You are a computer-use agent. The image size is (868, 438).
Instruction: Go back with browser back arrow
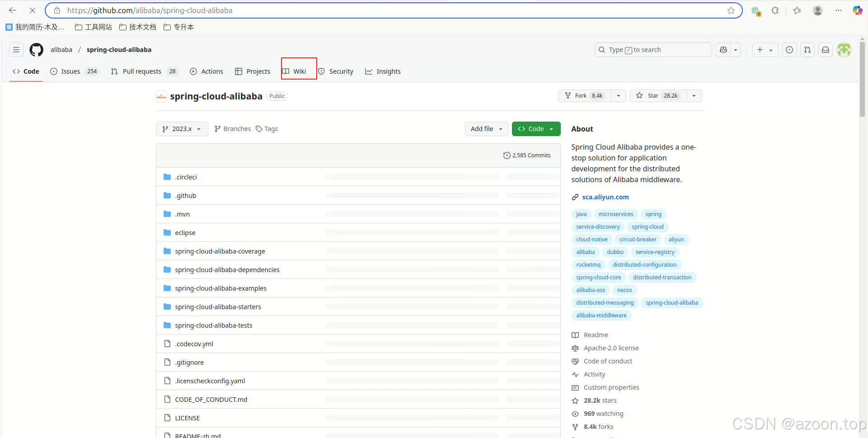(13, 10)
